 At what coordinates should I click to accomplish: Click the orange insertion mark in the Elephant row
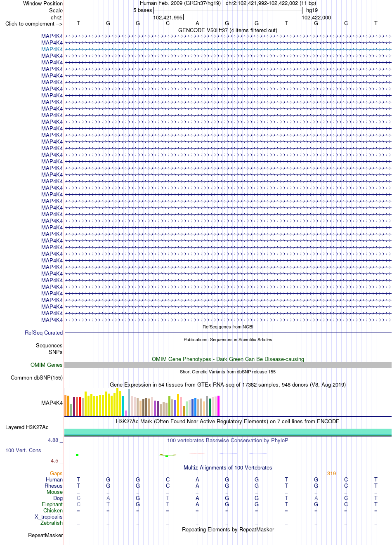332,504
